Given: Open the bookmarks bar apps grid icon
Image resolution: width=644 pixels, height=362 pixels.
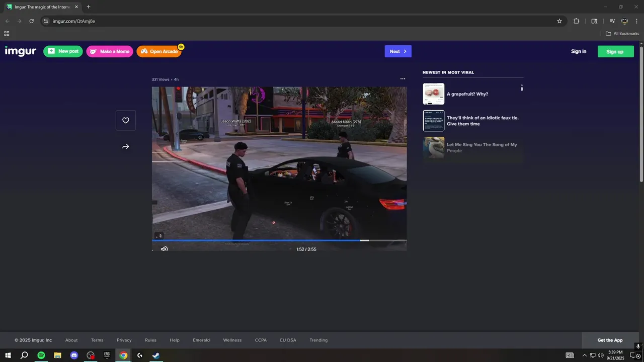Looking at the screenshot, I should pyautogui.click(x=7, y=34).
